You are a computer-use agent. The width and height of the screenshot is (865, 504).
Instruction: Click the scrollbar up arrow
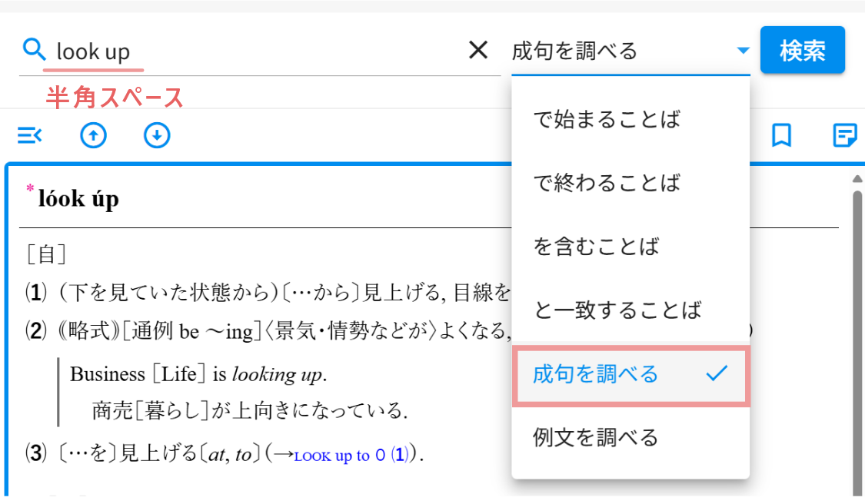pos(857,179)
